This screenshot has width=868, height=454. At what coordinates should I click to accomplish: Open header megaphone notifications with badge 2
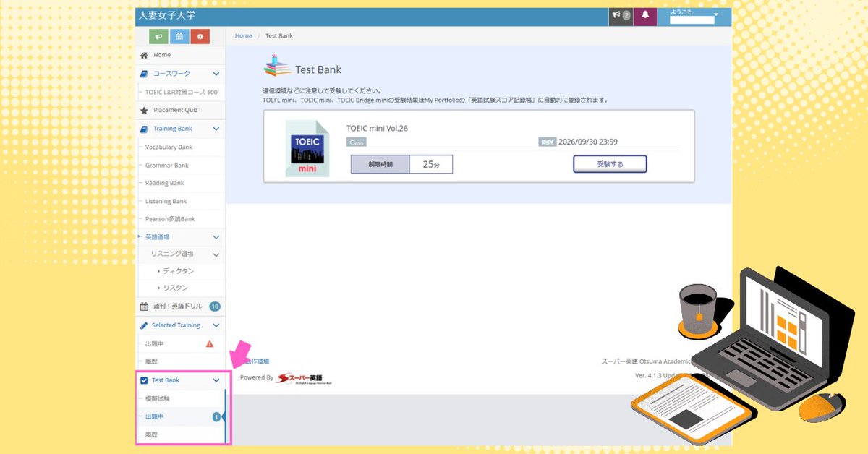coord(621,15)
